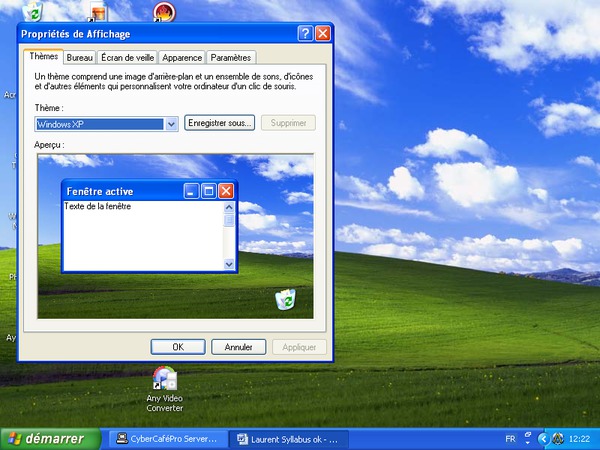Switch to CyberCaféPro Server taskbar window

[x=165, y=438]
